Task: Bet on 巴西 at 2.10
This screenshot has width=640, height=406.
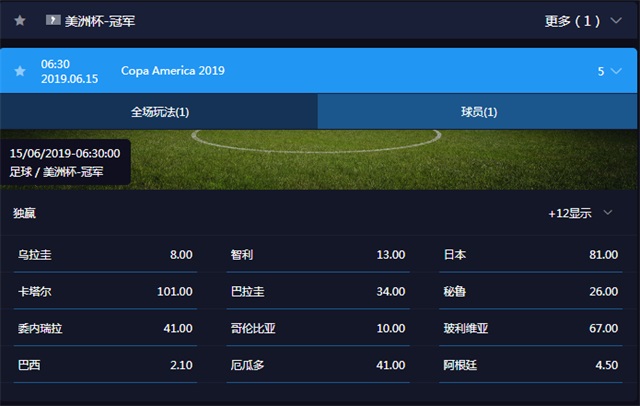Action: (x=105, y=365)
